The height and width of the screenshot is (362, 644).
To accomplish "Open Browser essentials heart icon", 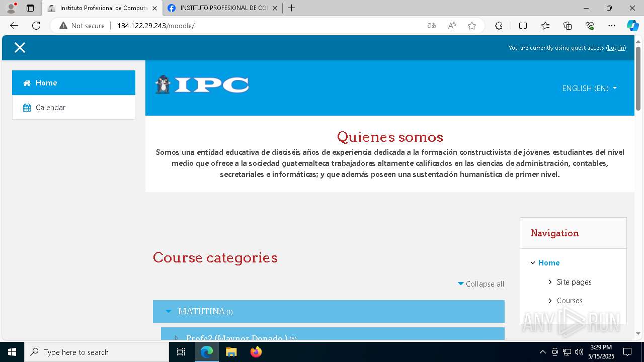I will click(x=590, y=26).
